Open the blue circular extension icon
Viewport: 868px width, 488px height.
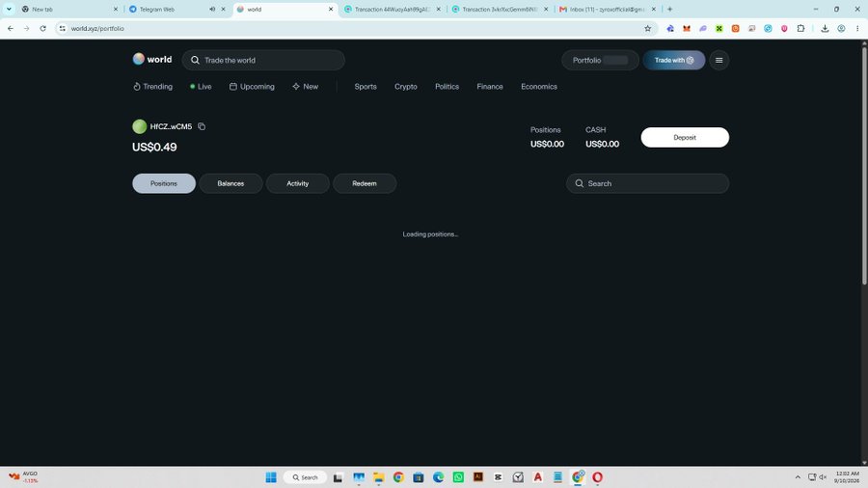coord(768,28)
